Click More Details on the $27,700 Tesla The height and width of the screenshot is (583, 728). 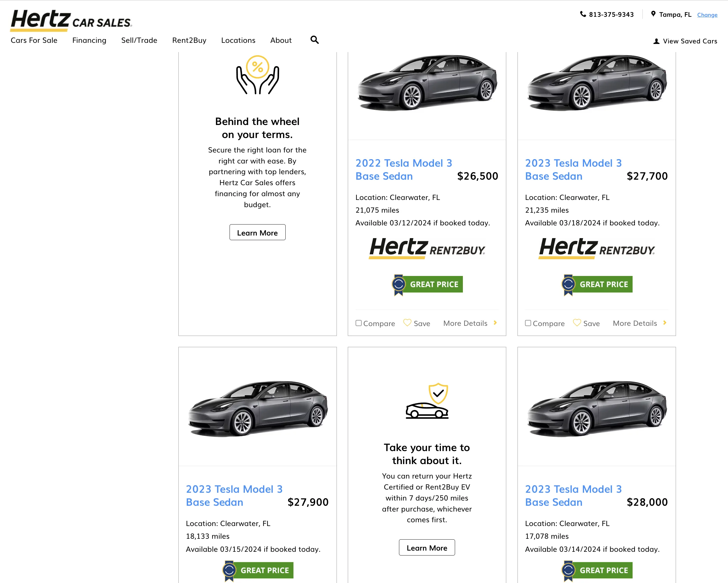tap(635, 323)
